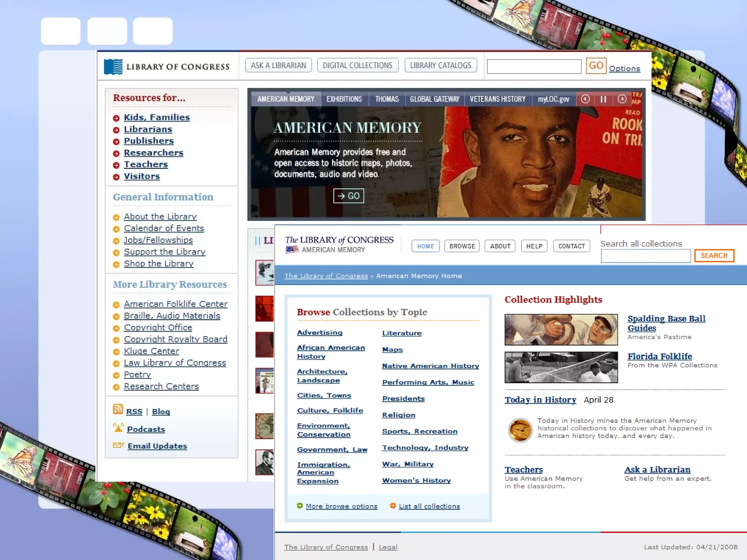Viewport: 747px width, 560px height.
Task: Click the orange SEARCH button
Action: click(714, 256)
